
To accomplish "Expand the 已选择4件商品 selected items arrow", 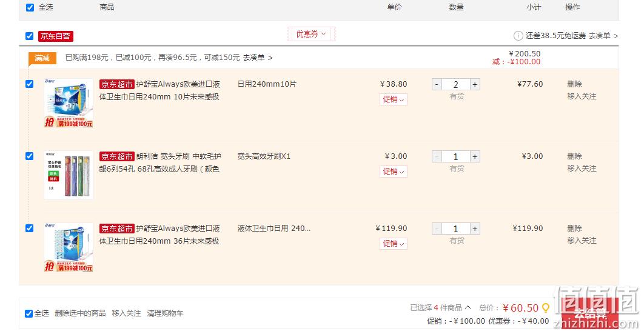I will 468,307.
